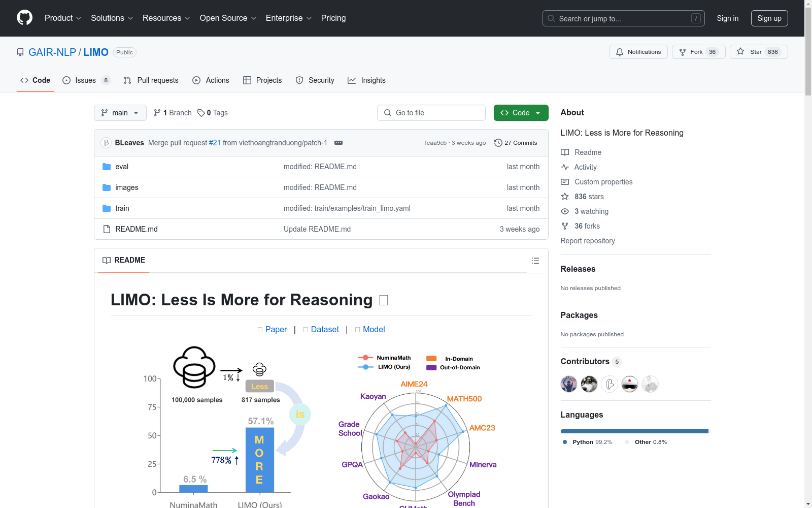Expand the commit message ellipsis
The height and width of the screenshot is (508, 812).
[x=339, y=143]
